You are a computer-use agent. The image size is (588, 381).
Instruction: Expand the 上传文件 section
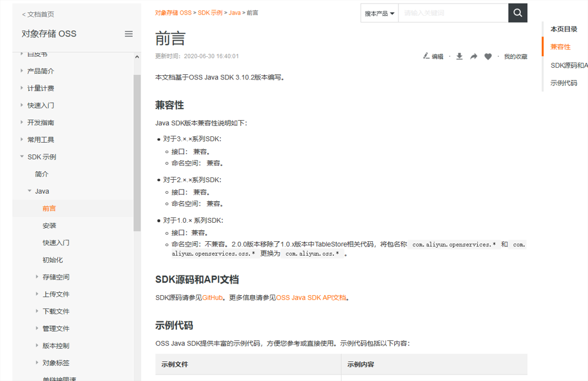pyautogui.click(x=38, y=294)
